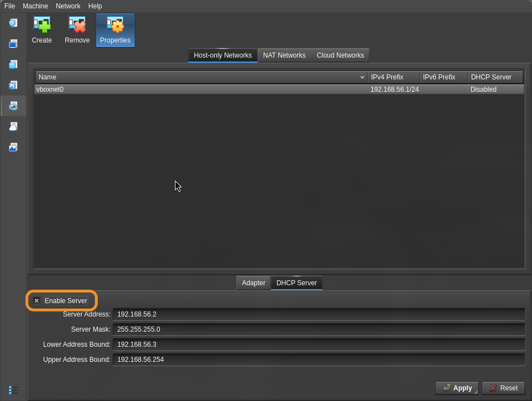
Task: Click the Upper Address Bound field
Action: 319,360
